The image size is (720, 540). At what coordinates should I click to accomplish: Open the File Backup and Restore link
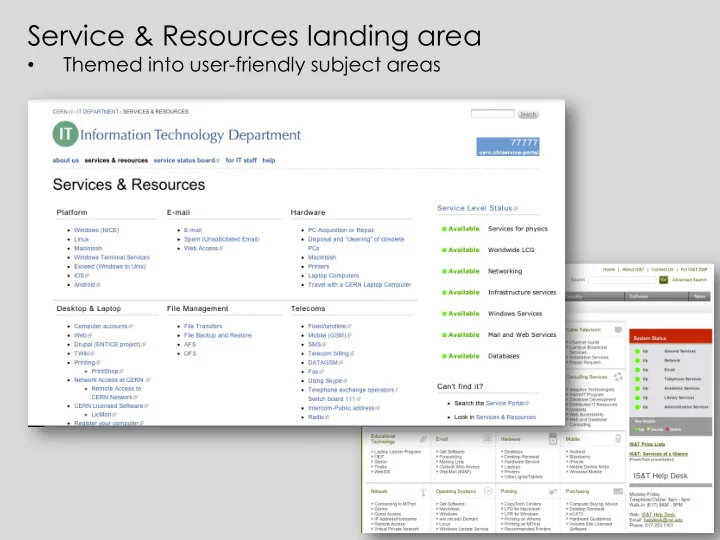click(218, 335)
